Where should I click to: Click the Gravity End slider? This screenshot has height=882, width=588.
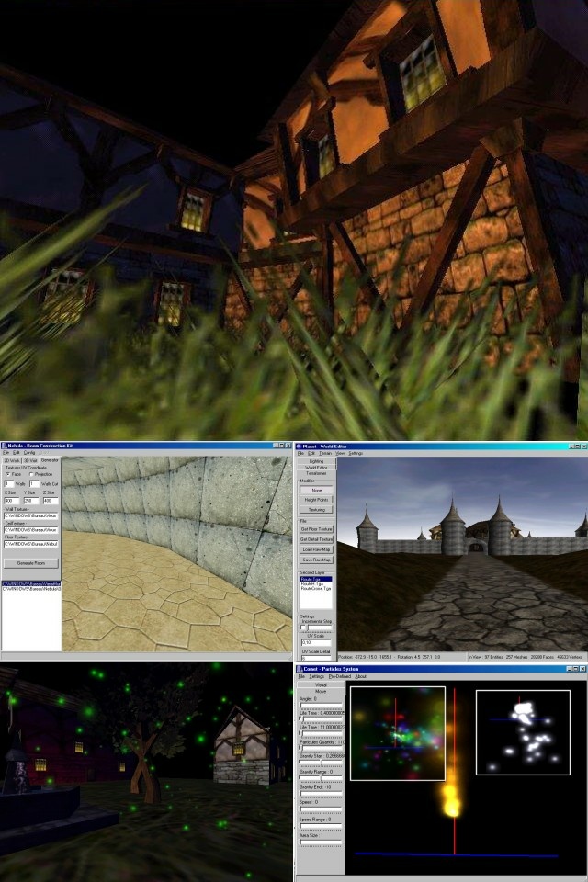[321, 795]
